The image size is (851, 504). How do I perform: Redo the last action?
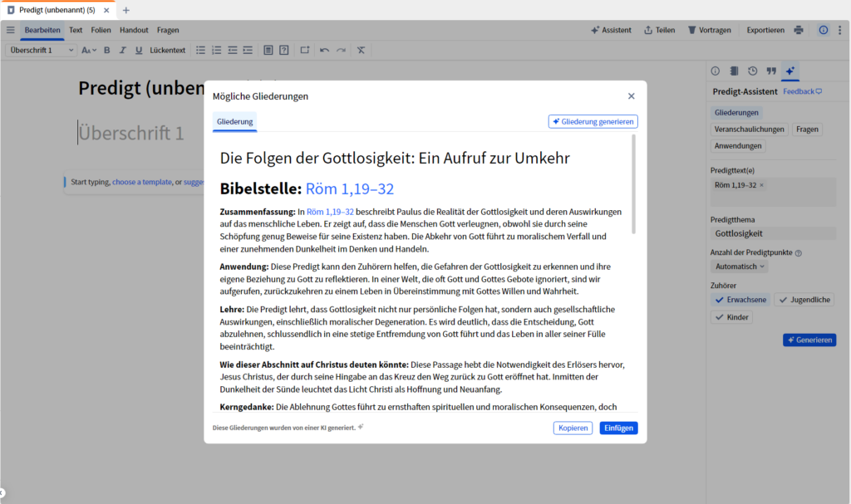pyautogui.click(x=341, y=50)
